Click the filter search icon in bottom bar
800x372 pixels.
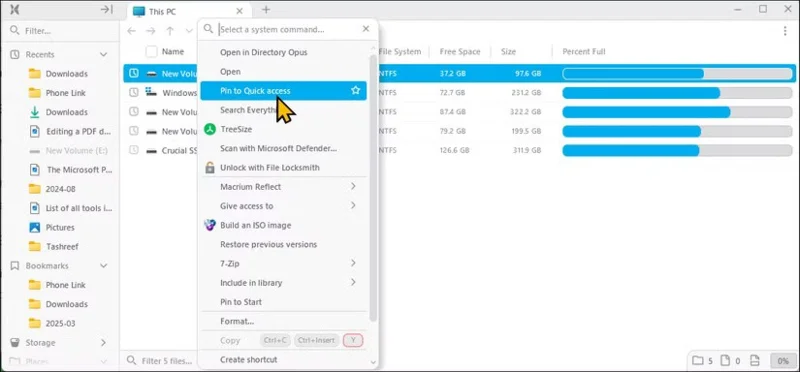(131, 361)
